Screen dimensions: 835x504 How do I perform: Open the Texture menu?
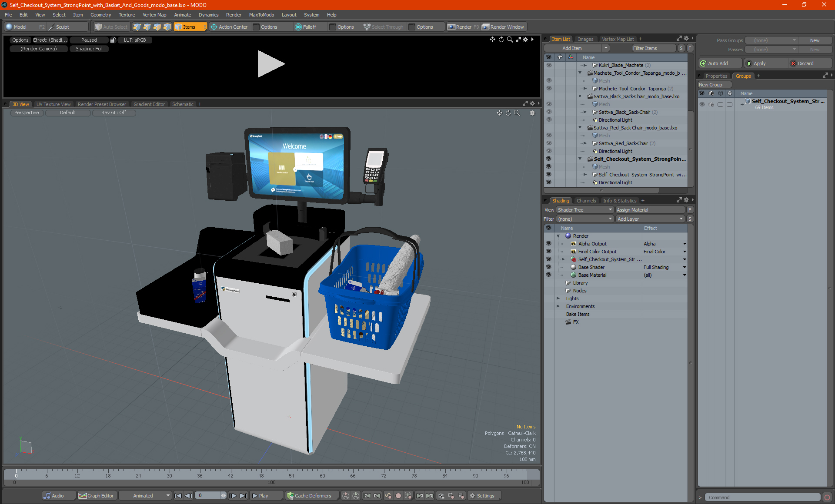point(127,15)
